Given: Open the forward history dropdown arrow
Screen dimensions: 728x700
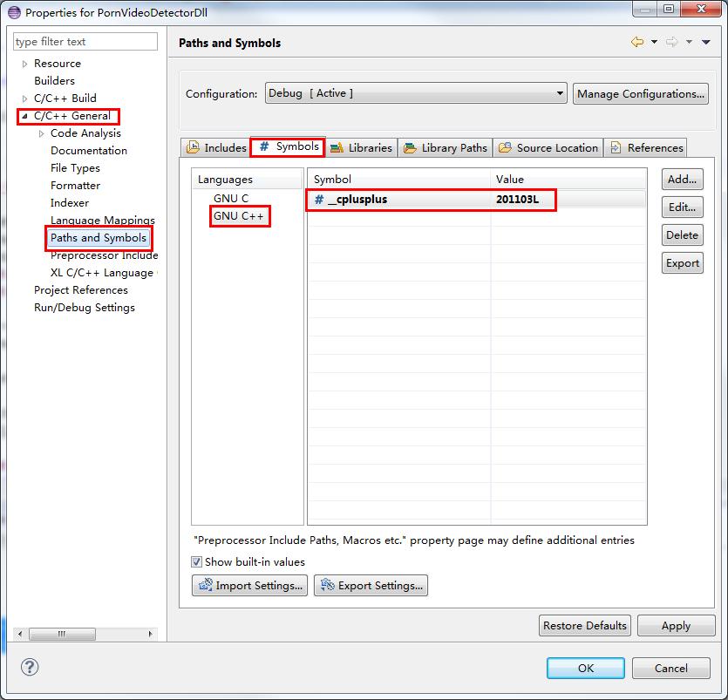Looking at the screenshot, I should pos(689,42).
